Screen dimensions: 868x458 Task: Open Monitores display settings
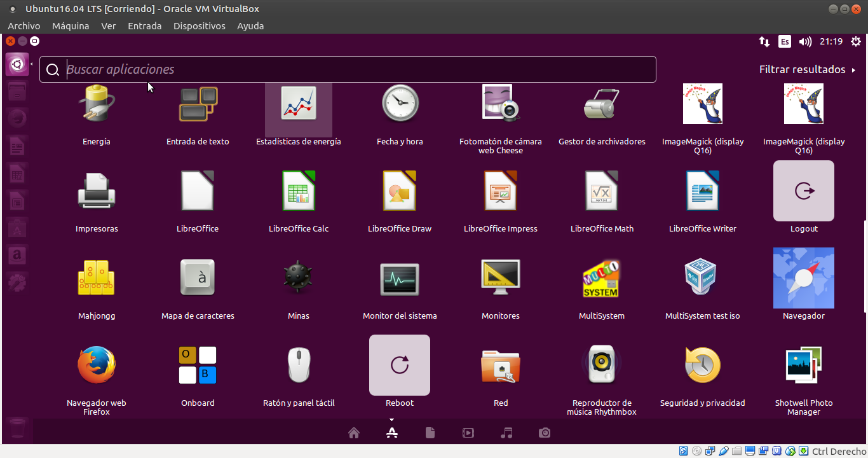tap(501, 277)
